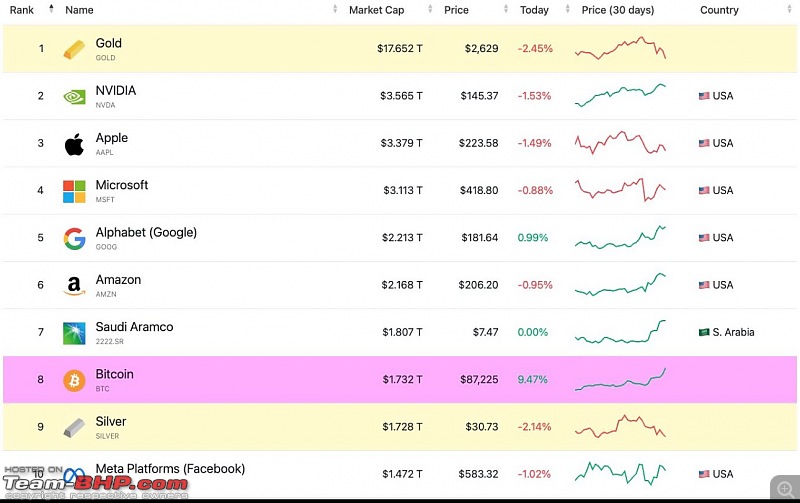Click the Apple logo icon

(x=74, y=144)
